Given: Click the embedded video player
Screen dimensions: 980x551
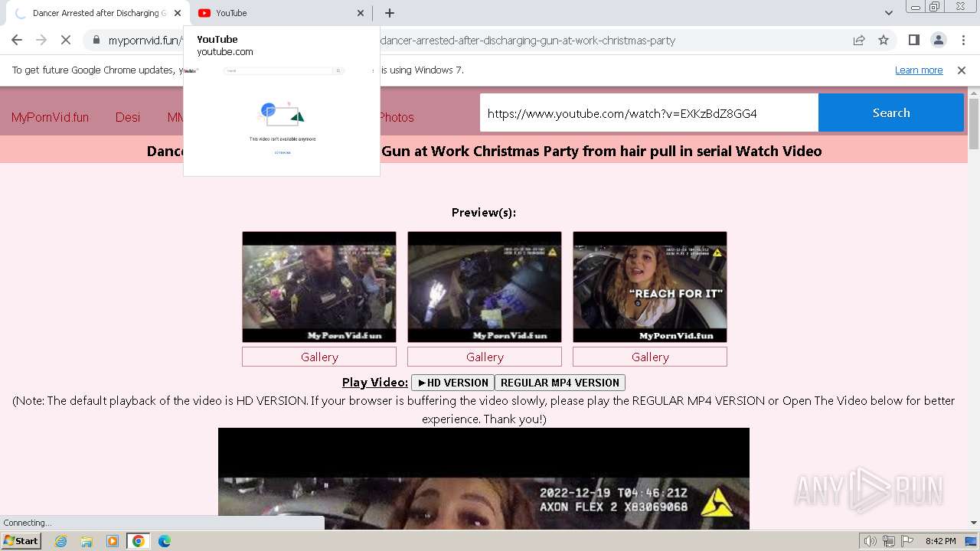Looking at the screenshot, I should pos(484,478).
